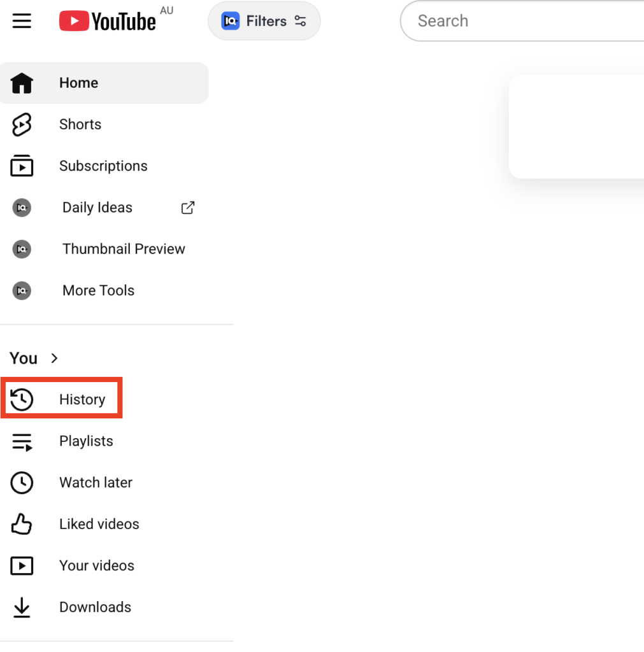Click the YouTube logo
The height and width of the screenshot is (652, 644).
tap(108, 21)
